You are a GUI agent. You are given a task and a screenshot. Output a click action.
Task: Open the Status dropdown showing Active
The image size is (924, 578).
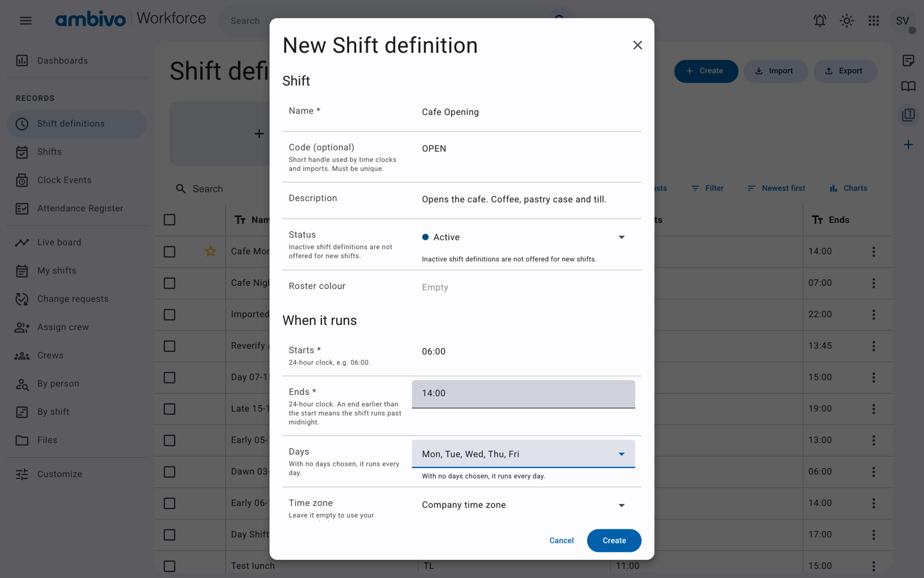(x=524, y=237)
